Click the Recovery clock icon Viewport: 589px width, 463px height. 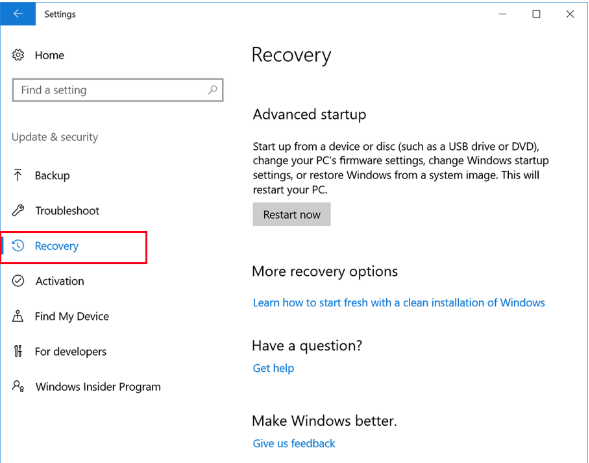18,246
